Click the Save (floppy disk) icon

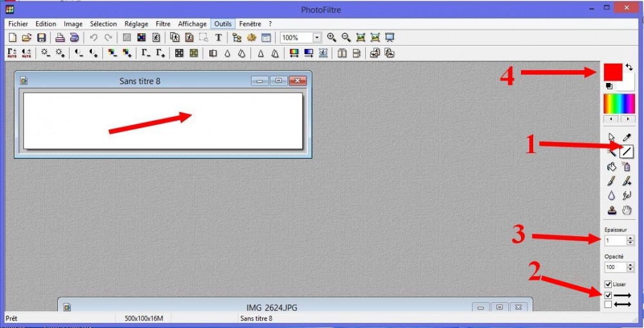(x=41, y=38)
